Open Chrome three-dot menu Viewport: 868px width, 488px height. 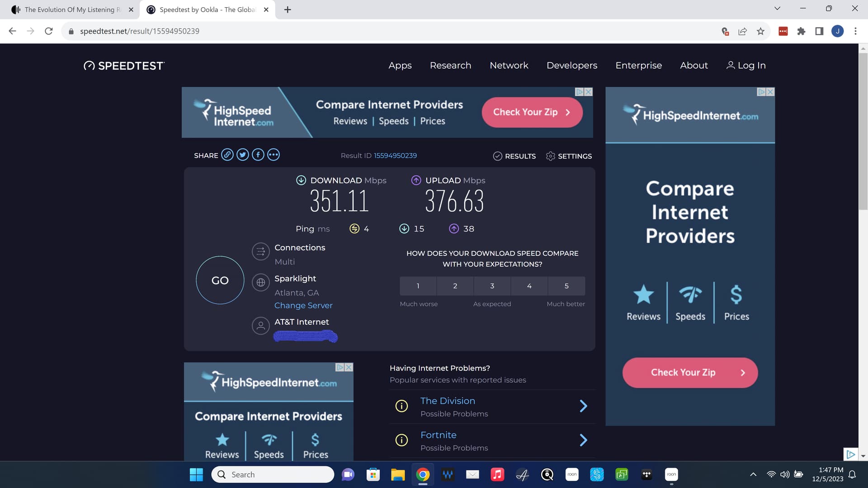tap(855, 31)
